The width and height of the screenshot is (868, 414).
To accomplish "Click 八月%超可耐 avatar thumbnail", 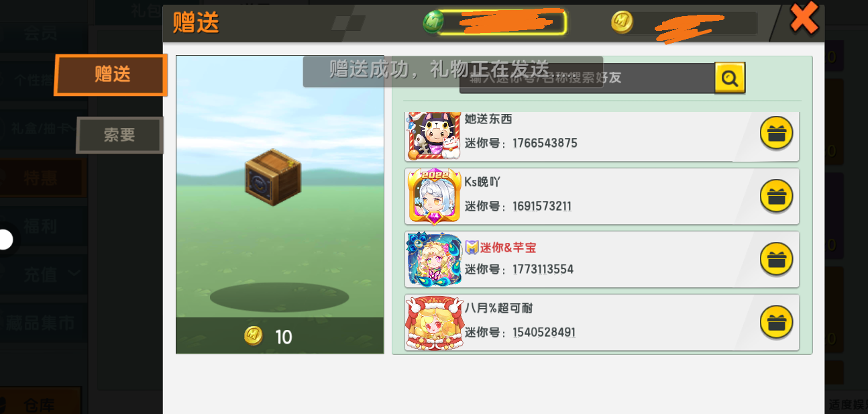I will (x=435, y=323).
